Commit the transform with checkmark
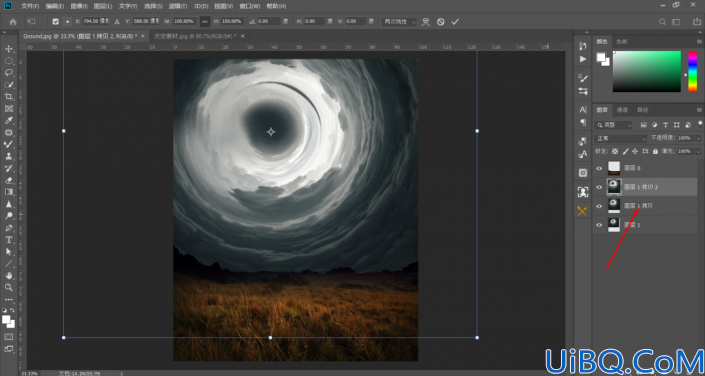Screen dimensions: 705x376 [x=455, y=22]
